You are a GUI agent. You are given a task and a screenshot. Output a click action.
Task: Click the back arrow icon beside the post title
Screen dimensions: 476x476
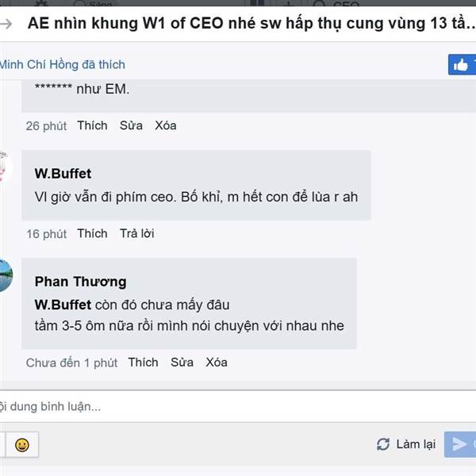6,24
